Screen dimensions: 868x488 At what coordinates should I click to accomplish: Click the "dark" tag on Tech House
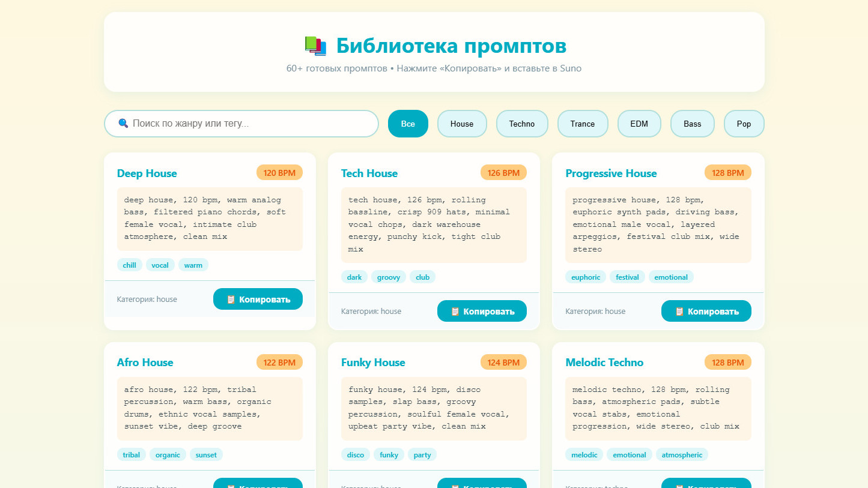click(354, 277)
